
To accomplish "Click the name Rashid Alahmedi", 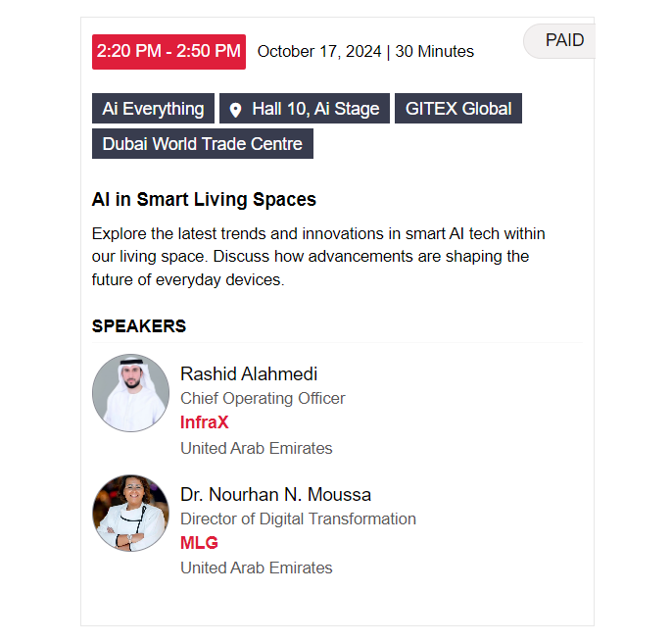I will (x=249, y=374).
